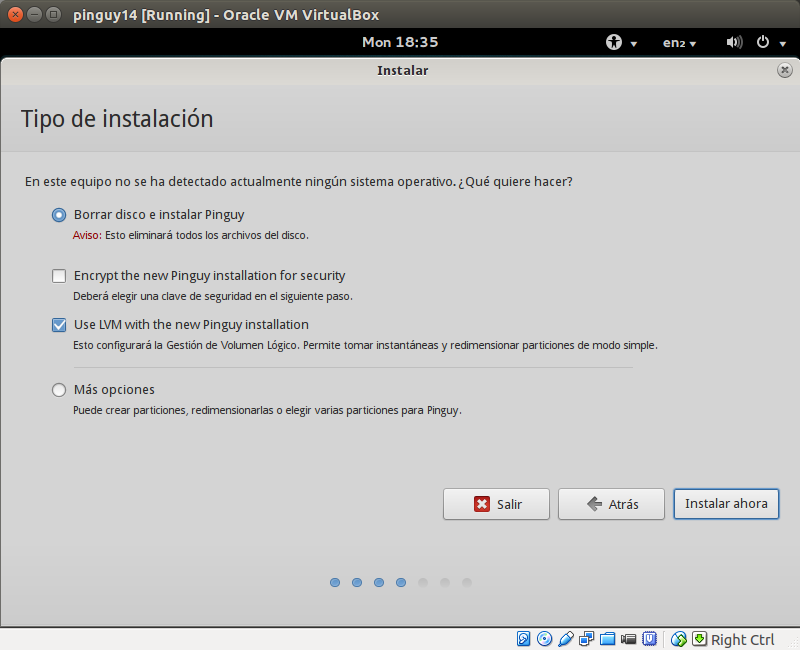Screen dimensions: 800x650
Task: Go back with the Atrás button
Action: click(x=611, y=504)
